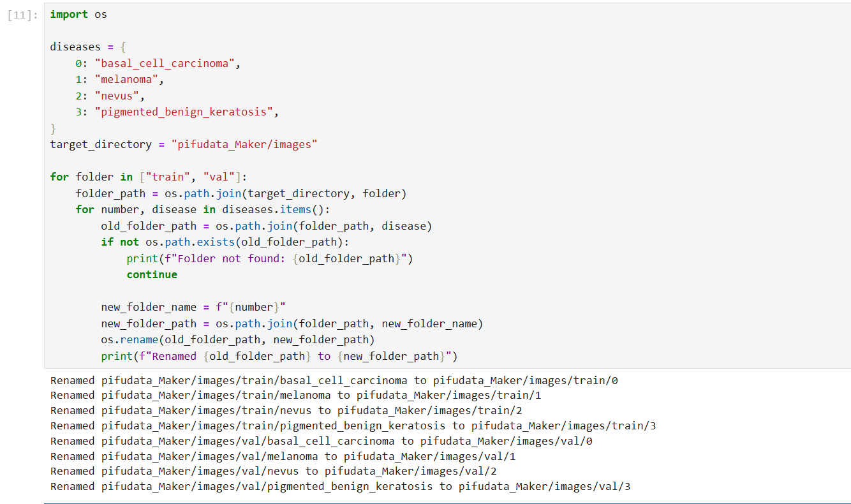
Task: Click the last output line ending in val/3
Action: [x=340, y=487]
